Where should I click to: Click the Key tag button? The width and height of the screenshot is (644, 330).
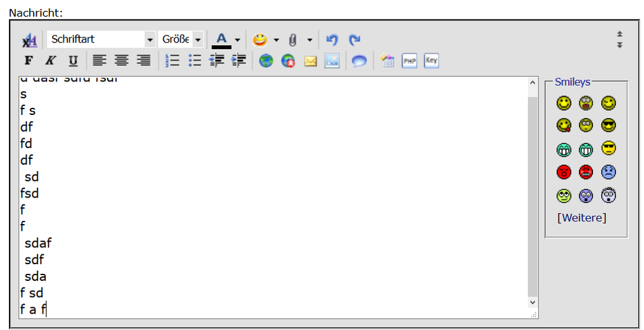pos(431,61)
